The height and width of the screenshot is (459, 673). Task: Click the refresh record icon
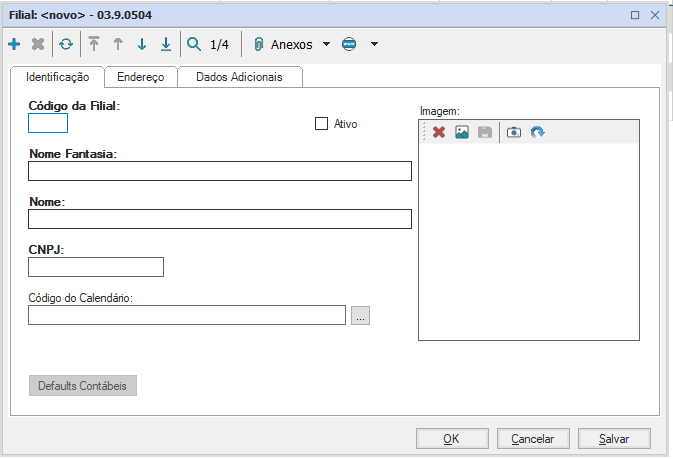tap(65, 44)
